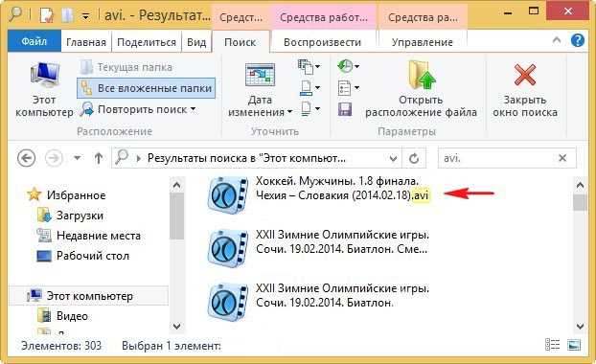Screen dimensions: 596x364
Task: Click Open file location button
Action: pyautogui.click(x=421, y=90)
